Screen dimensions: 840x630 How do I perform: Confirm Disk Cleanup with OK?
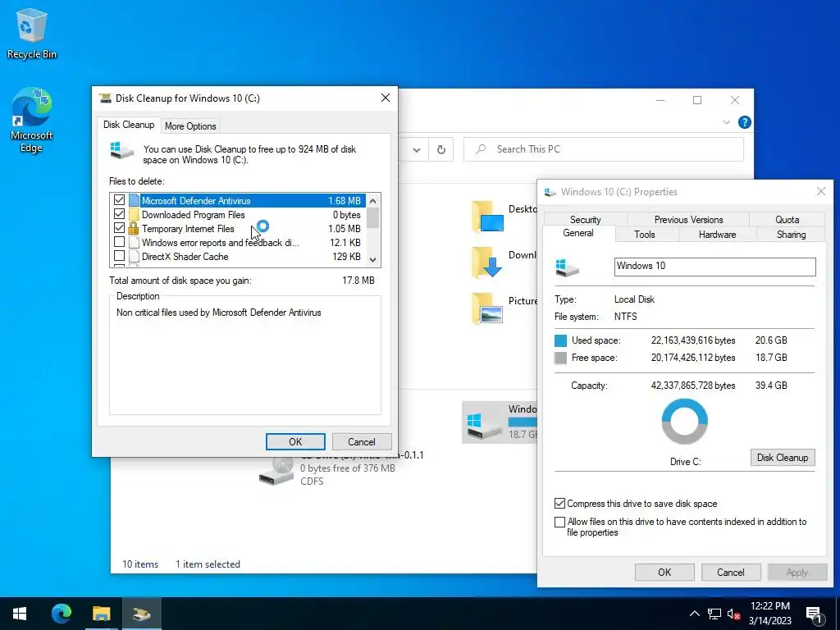click(x=295, y=442)
